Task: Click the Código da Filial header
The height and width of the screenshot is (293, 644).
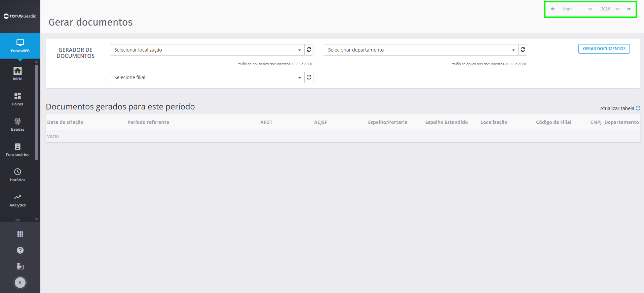Action: 554,122
